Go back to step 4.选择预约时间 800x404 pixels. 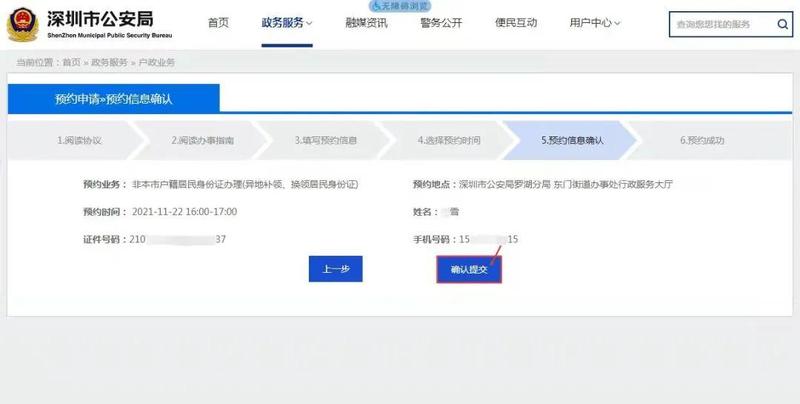click(x=449, y=141)
